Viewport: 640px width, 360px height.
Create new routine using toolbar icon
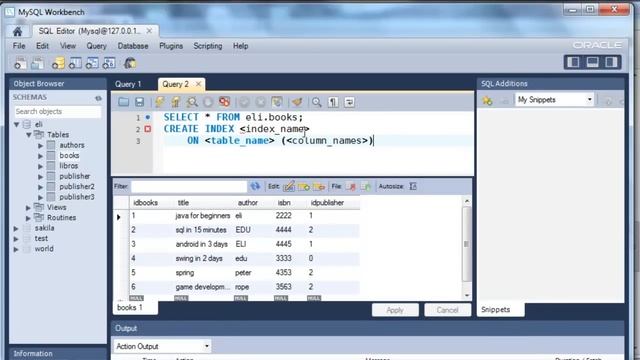(x=109, y=63)
